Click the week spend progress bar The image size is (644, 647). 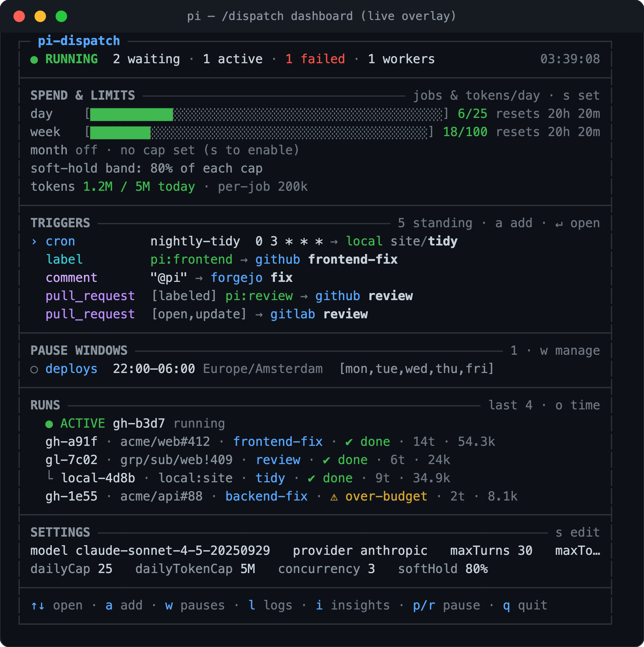pyautogui.click(x=259, y=133)
